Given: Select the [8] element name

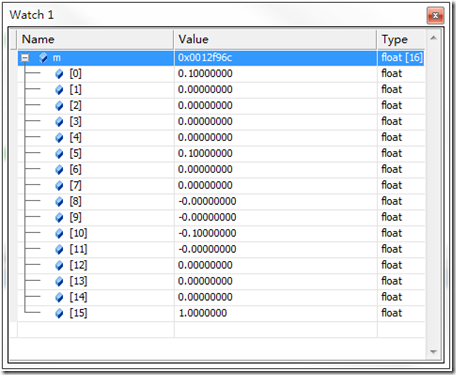Looking at the screenshot, I should click(75, 202).
